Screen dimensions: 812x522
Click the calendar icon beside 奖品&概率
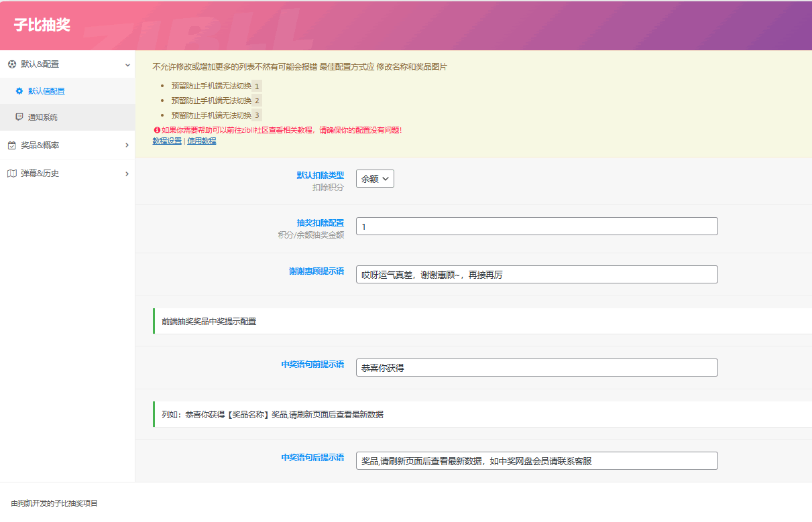click(12, 145)
